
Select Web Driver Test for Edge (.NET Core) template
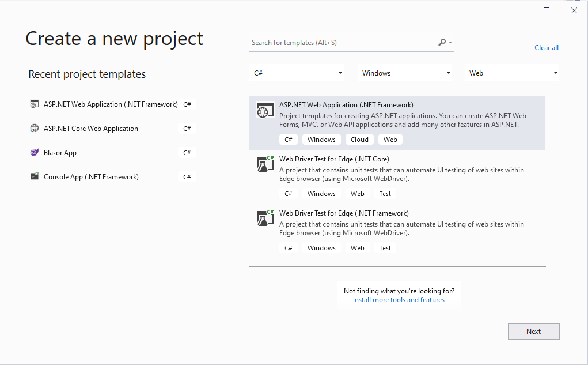[334, 159]
